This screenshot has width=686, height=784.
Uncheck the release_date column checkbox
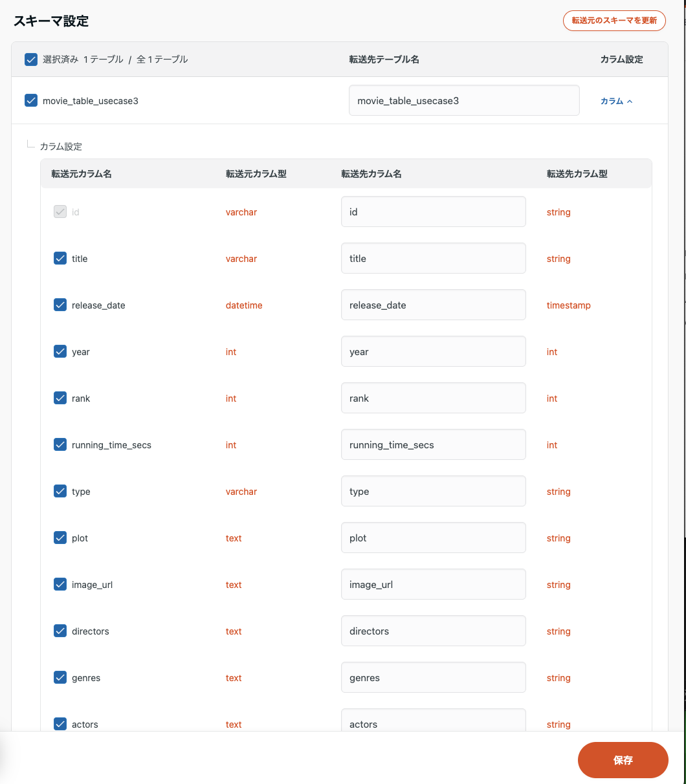click(60, 305)
